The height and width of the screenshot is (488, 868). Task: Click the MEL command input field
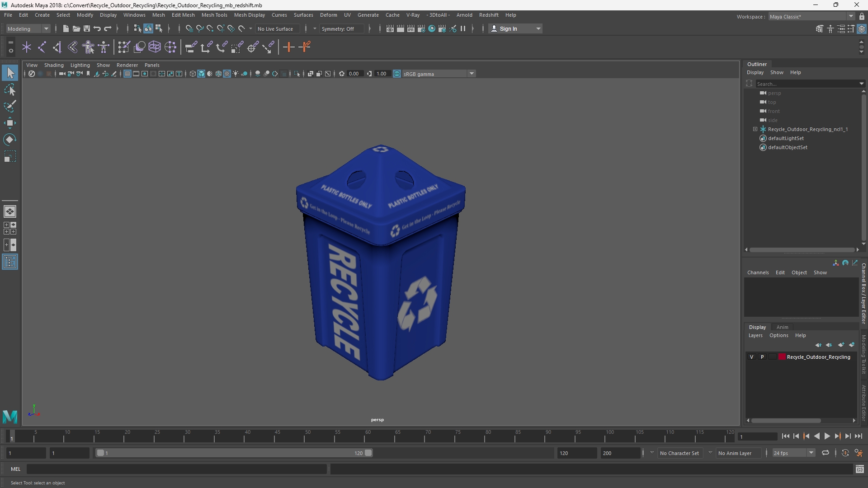pyautogui.click(x=176, y=469)
